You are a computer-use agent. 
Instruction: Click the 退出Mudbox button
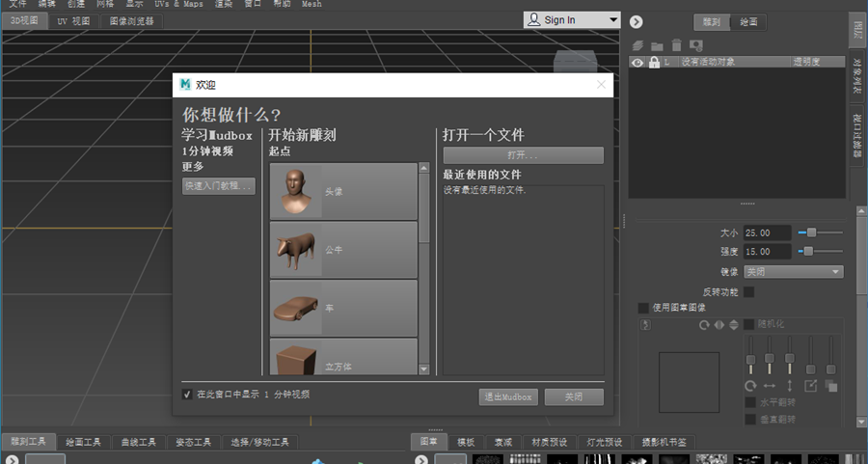click(x=508, y=397)
